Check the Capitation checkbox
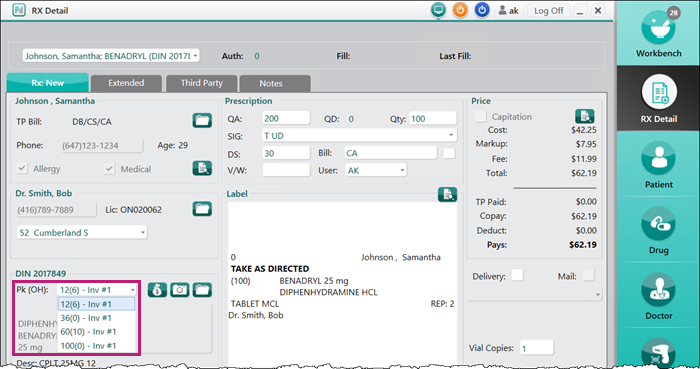The width and height of the screenshot is (700, 369). 480,116
